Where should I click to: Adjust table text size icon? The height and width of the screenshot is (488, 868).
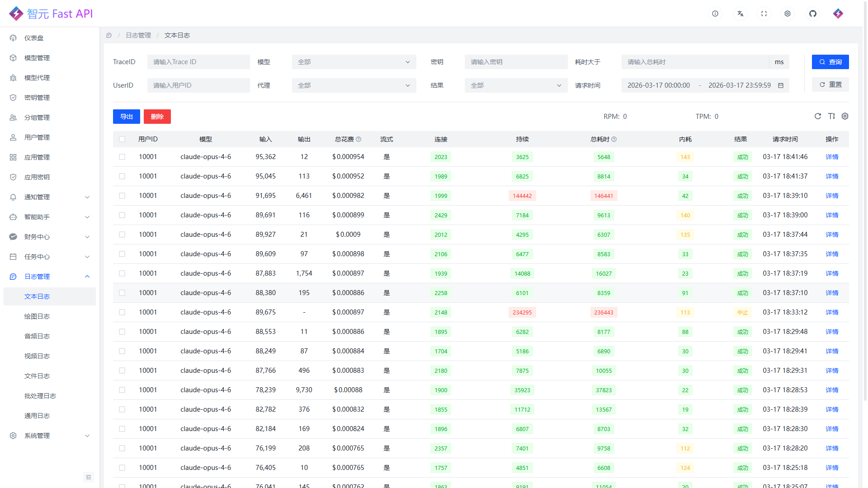(831, 116)
